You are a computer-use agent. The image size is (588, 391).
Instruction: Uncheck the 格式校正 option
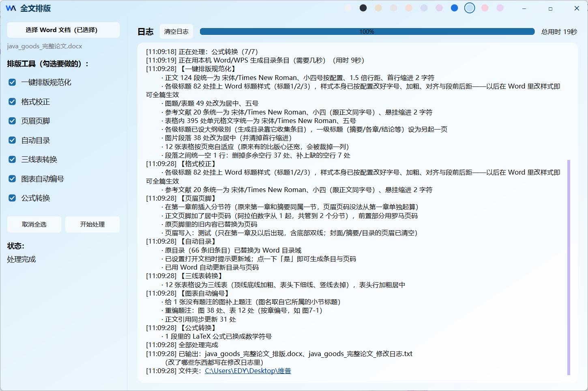pos(12,102)
